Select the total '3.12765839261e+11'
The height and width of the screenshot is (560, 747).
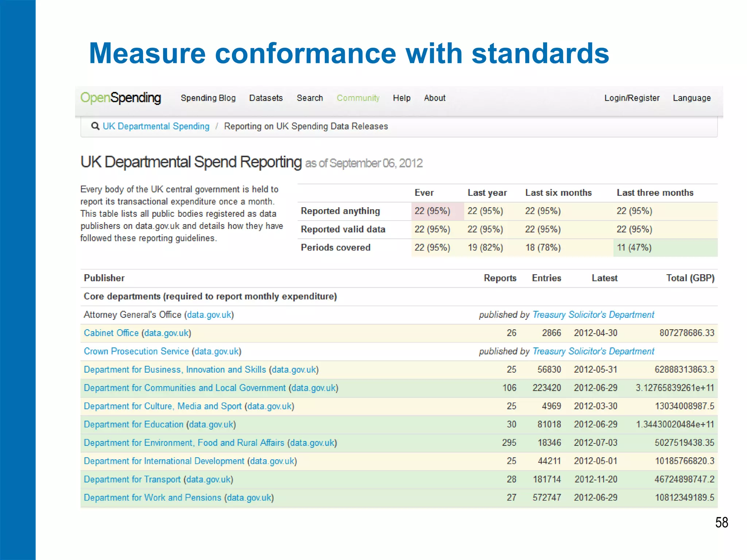tap(675, 388)
